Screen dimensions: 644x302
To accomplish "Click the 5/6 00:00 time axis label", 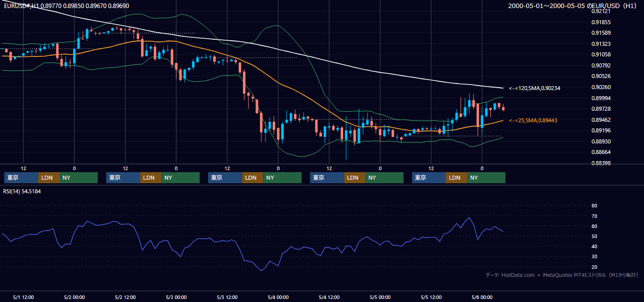I will 482,297.
